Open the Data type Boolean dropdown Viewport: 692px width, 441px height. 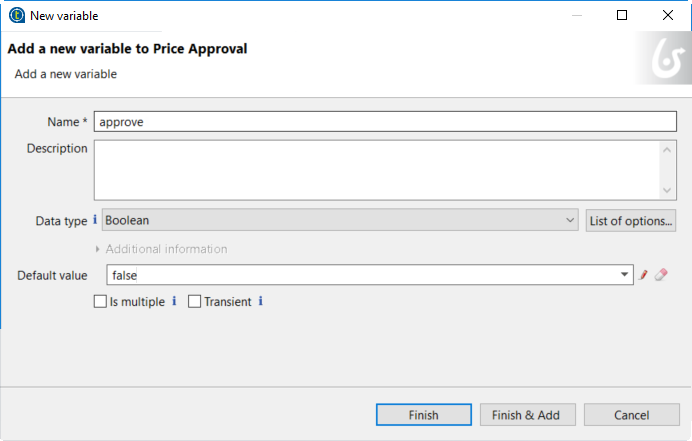click(340, 220)
